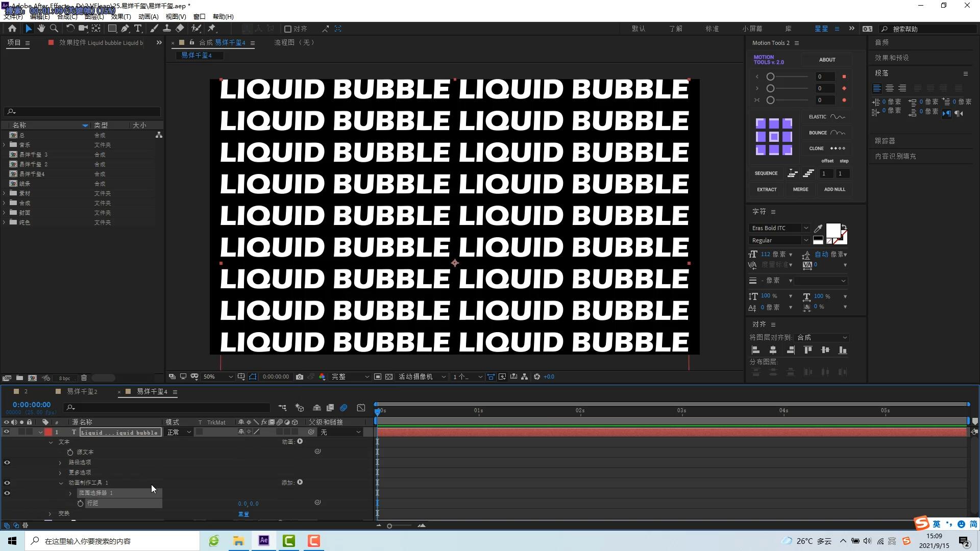Open the resolution 完整 dropdown
This screenshot has width=980, height=551.
pos(350,377)
